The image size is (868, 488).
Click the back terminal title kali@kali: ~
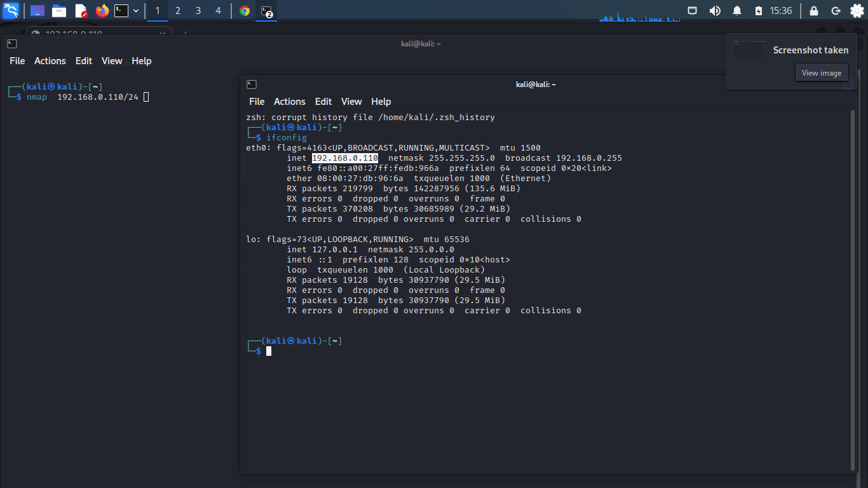click(x=421, y=43)
